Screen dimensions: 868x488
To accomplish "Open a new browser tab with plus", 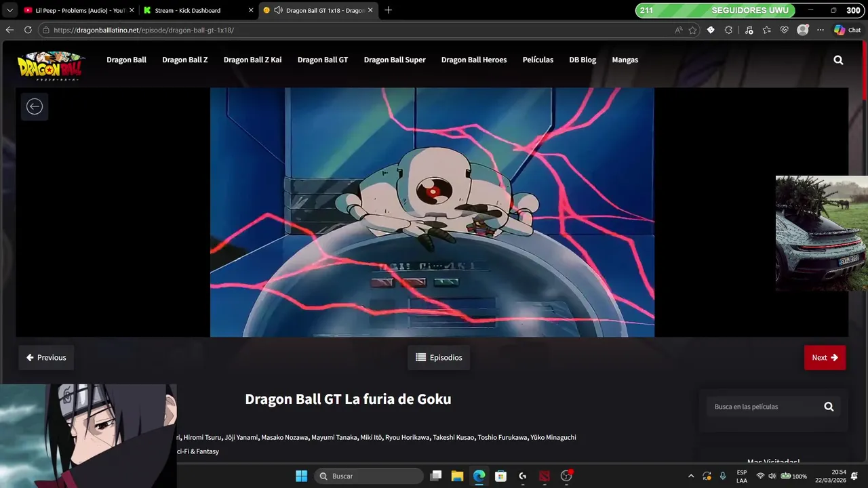I will click(x=388, y=10).
